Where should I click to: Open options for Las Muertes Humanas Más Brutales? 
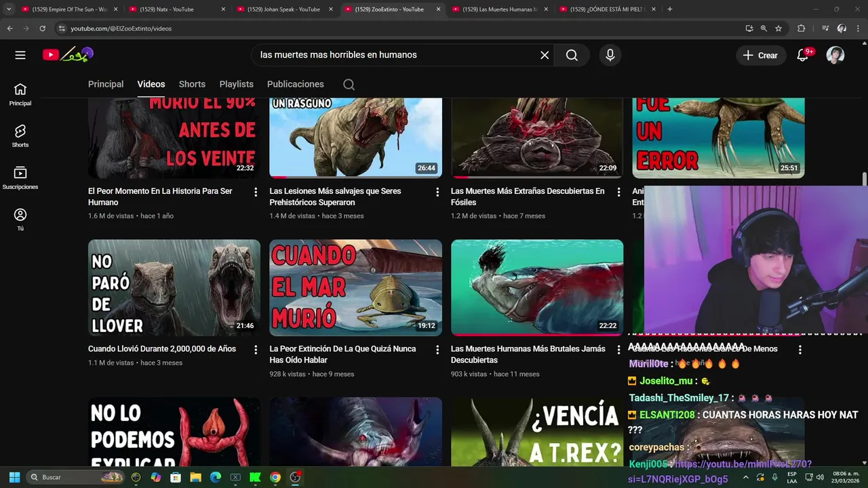coord(618,350)
